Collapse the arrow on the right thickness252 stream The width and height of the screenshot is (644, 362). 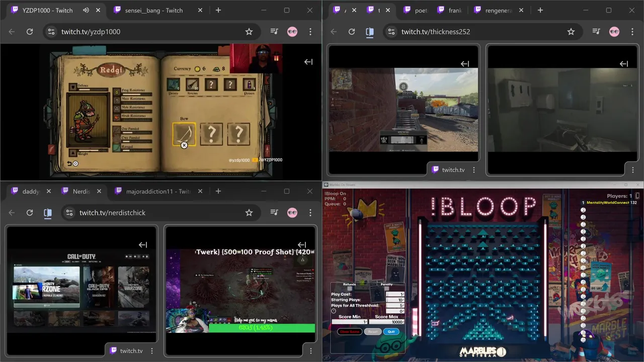pos(624,64)
